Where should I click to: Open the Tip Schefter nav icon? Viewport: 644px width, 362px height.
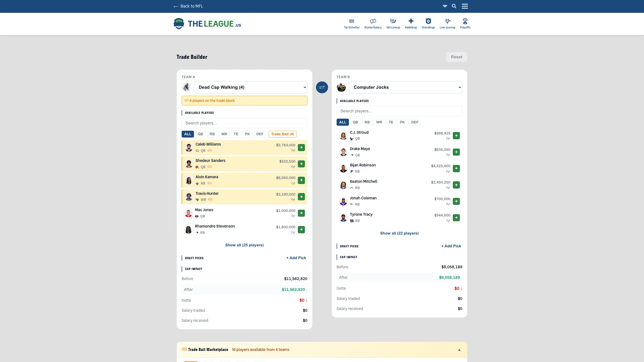pyautogui.click(x=351, y=24)
